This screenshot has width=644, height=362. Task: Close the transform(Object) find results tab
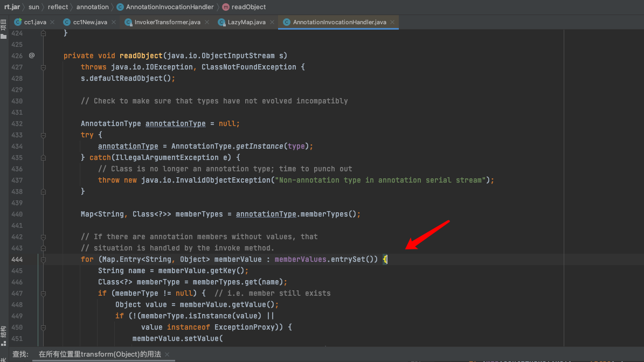(x=167, y=354)
